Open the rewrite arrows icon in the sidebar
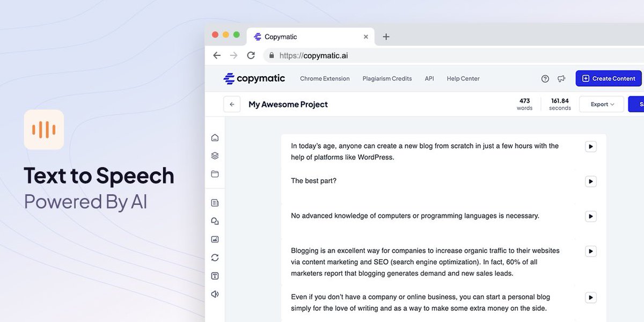The image size is (644, 322). 215,258
